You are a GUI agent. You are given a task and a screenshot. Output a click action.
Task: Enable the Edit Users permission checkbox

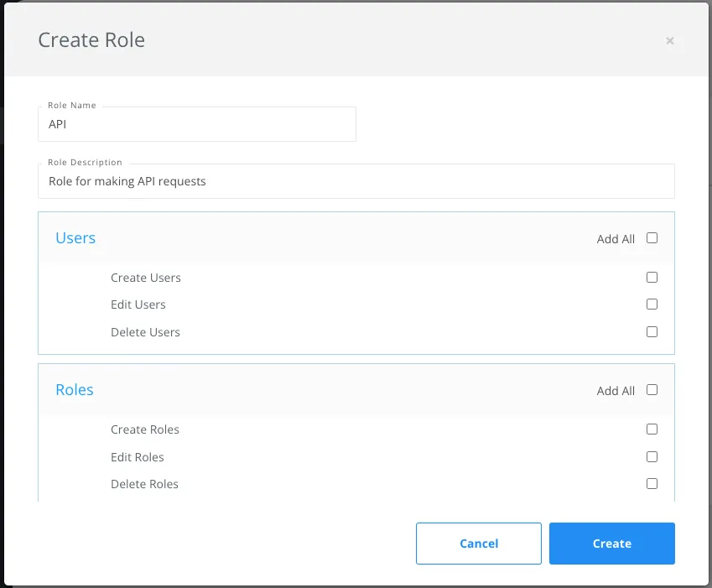point(652,304)
